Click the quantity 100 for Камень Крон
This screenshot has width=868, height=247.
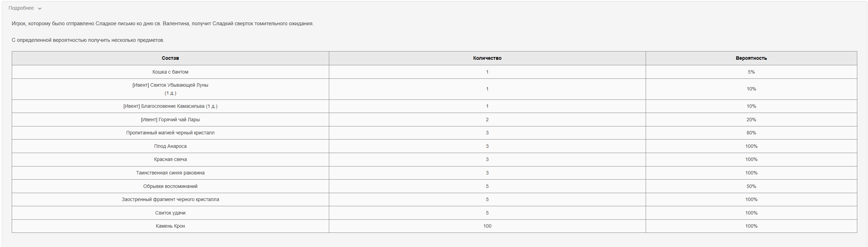487,226
